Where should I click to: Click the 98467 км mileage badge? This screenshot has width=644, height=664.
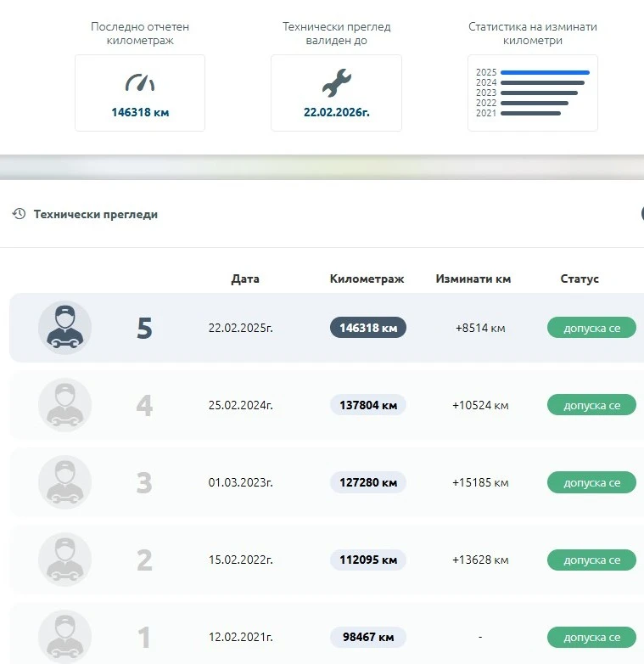[x=367, y=637]
